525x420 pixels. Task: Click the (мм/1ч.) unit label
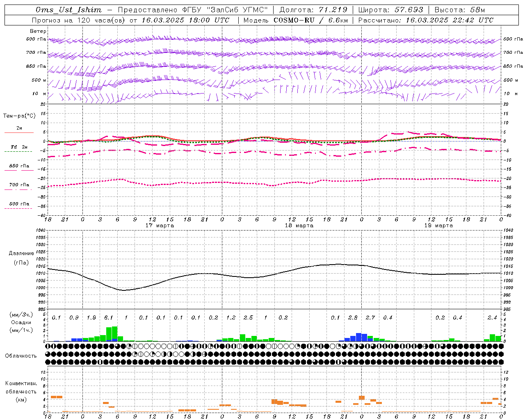tap(21, 331)
